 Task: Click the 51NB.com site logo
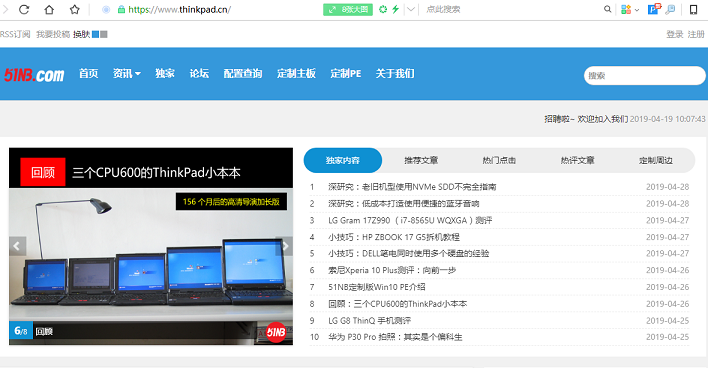pyautogui.click(x=34, y=75)
